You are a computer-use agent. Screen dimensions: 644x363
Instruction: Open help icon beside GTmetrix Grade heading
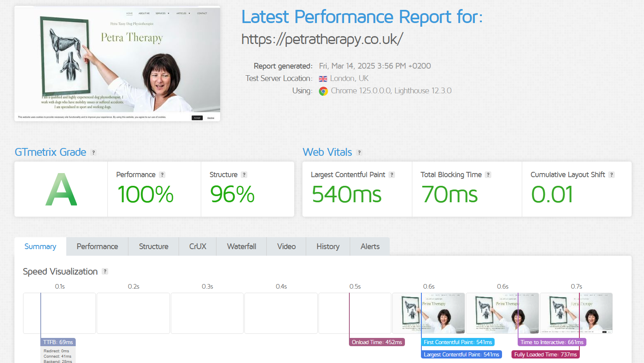click(x=93, y=153)
